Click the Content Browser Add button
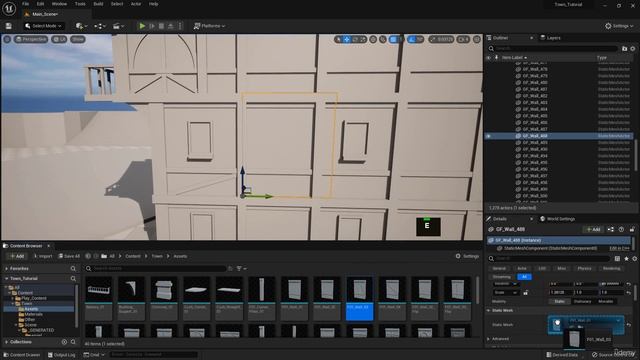The width and height of the screenshot is (640, 360). coord(17,256)
